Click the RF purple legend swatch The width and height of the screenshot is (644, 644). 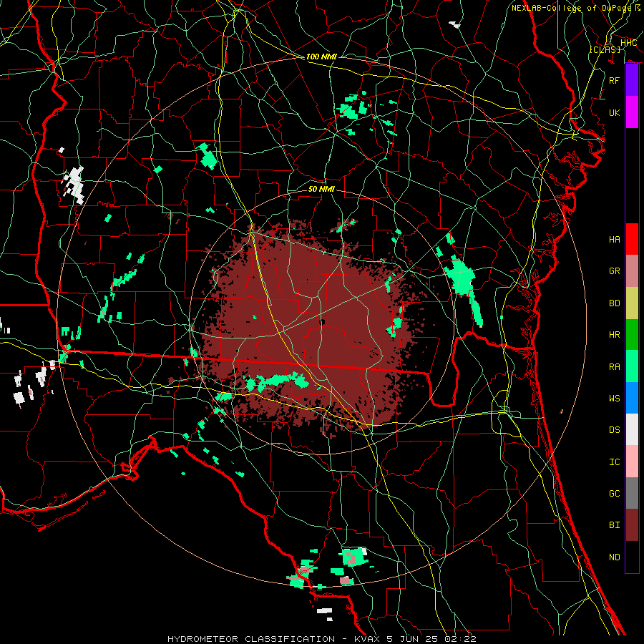(632, 80)
